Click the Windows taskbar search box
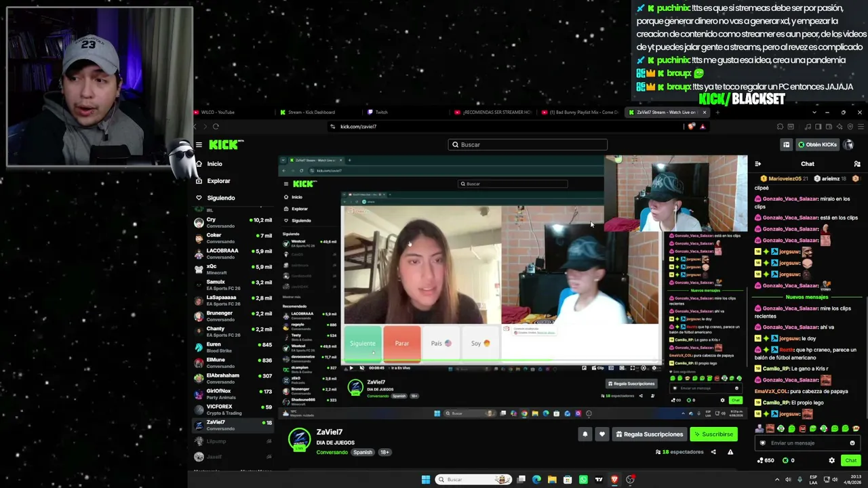868x488 pixels. tap(474, 480)
